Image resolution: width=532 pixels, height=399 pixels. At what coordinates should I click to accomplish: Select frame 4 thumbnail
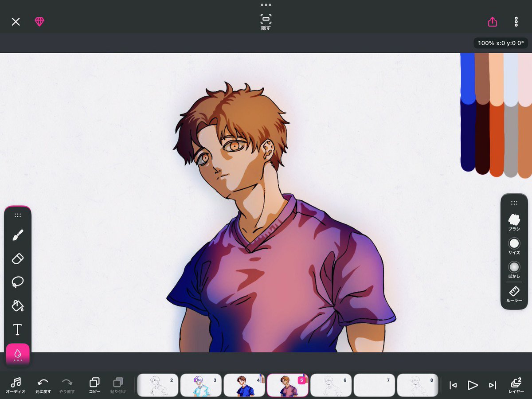pos(244,385)
